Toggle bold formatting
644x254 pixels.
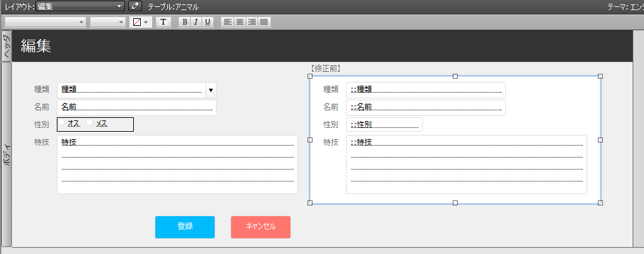point(184,22)
